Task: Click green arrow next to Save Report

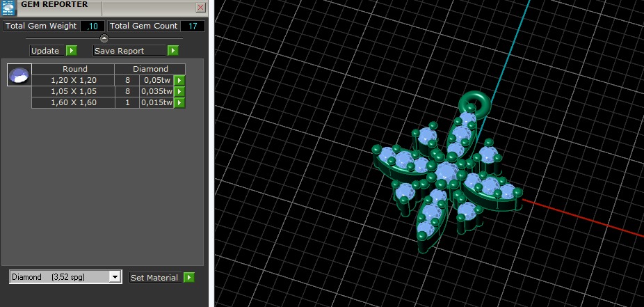Action: tap(173, 51)
